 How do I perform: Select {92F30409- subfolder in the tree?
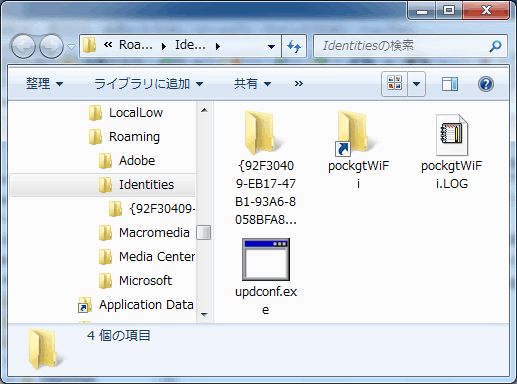click(162, 209)
